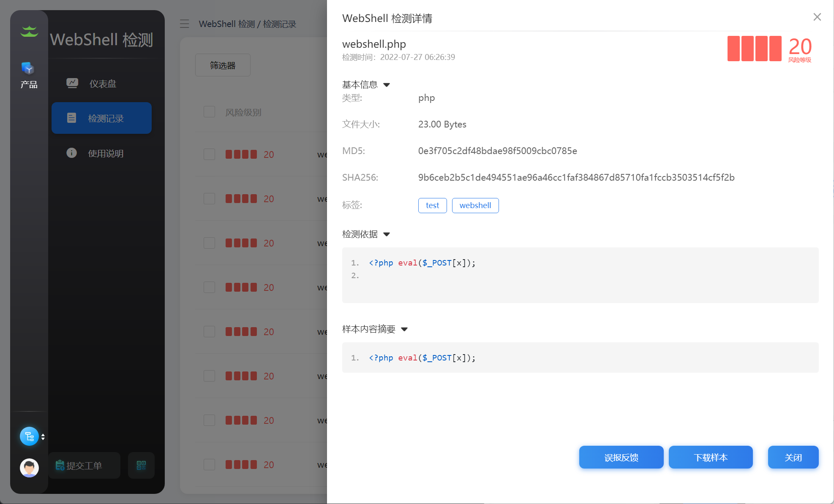Click the 使用说明 info icon
Screen dimensions: 834x504
pos(71,153)
